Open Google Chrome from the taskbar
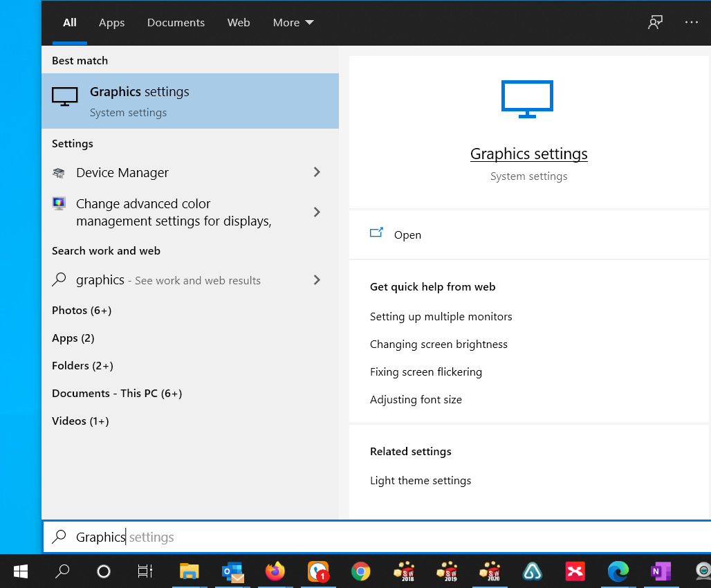 360,572
